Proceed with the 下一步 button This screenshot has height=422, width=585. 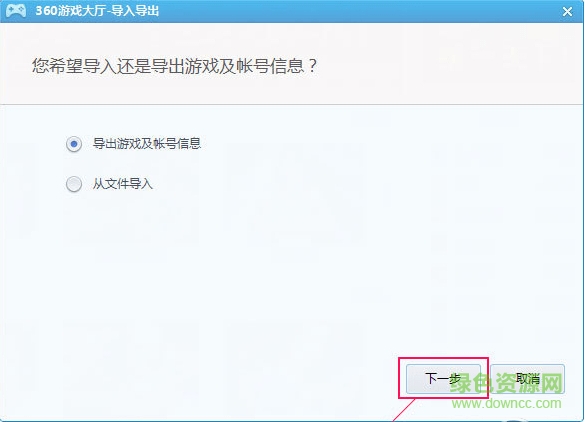[x=443, y=379]
